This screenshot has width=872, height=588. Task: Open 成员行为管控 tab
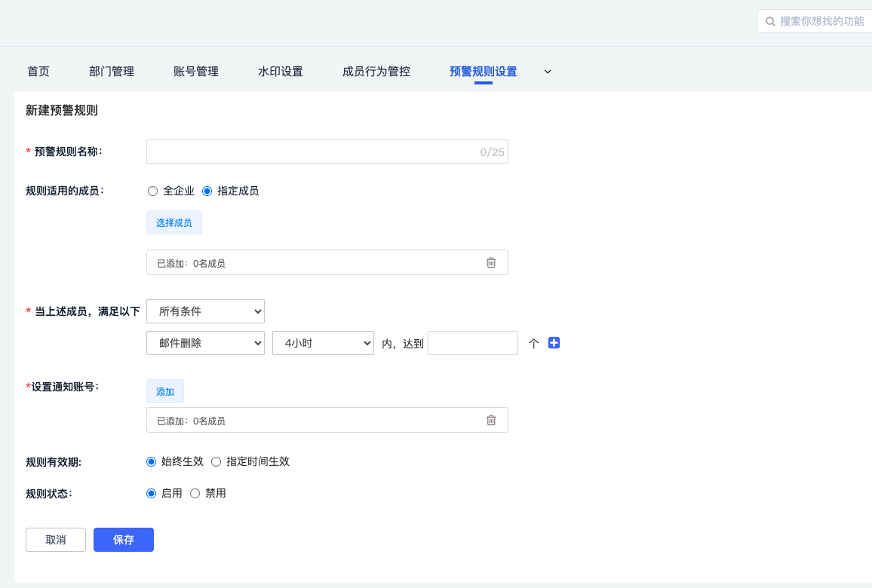[x=376, y=72]
